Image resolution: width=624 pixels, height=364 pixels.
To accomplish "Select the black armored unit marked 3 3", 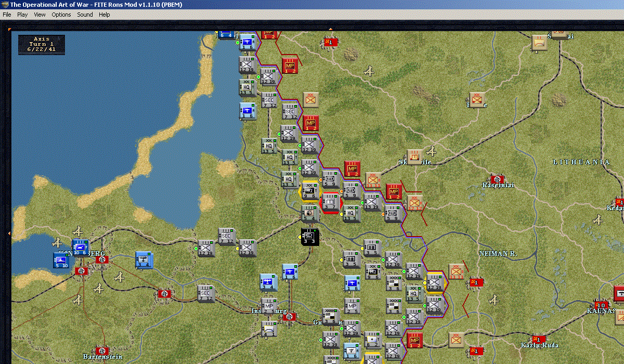I will click(x=310, y=237).
